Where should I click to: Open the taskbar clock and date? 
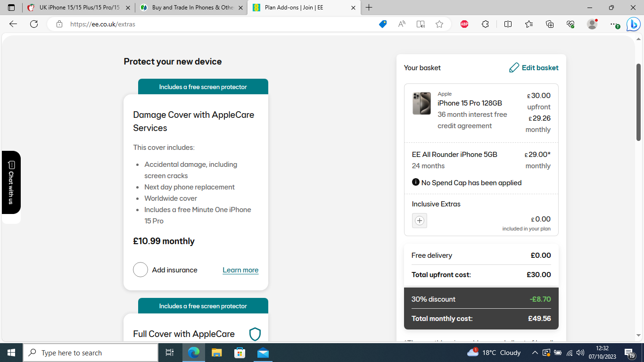tap(602, 353)
